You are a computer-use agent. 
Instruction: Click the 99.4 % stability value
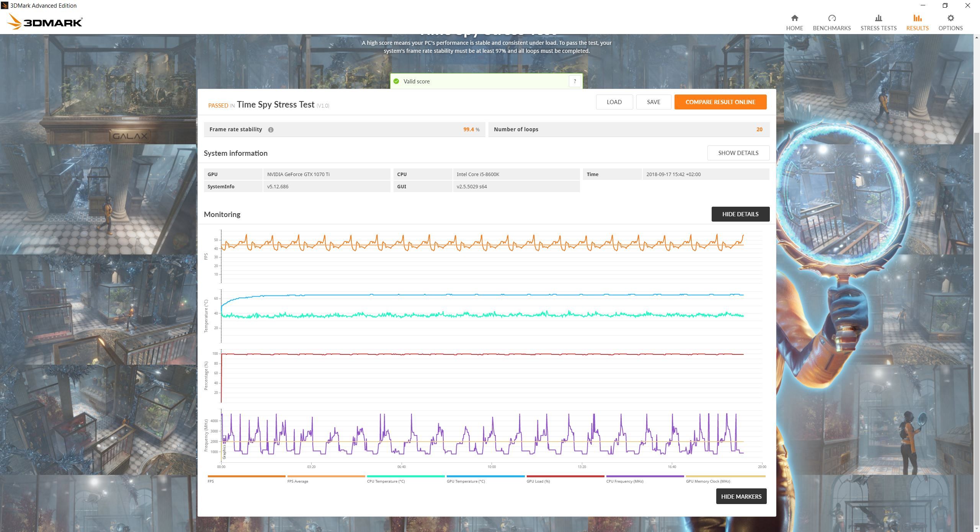click(471, 129)
